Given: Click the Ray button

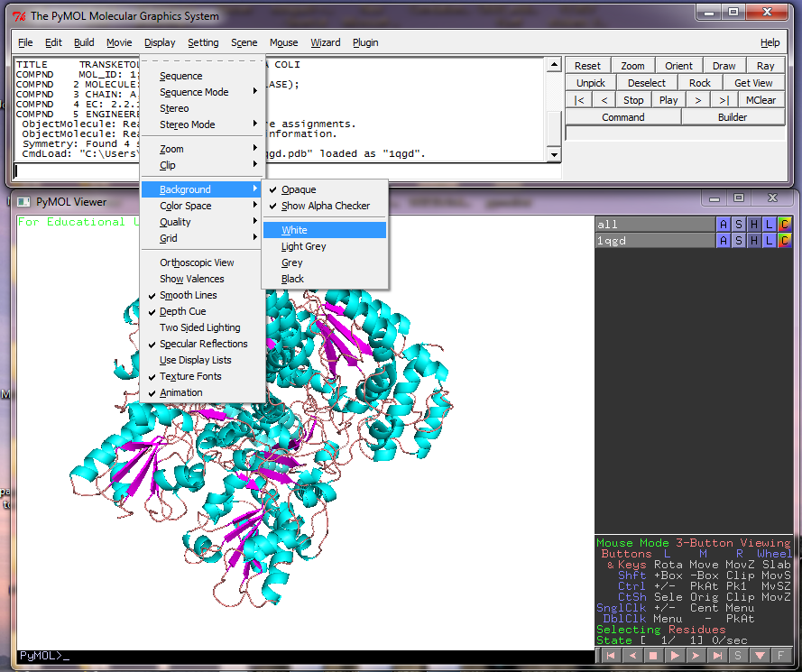Looking at the screenshot, I should (765, 66).
